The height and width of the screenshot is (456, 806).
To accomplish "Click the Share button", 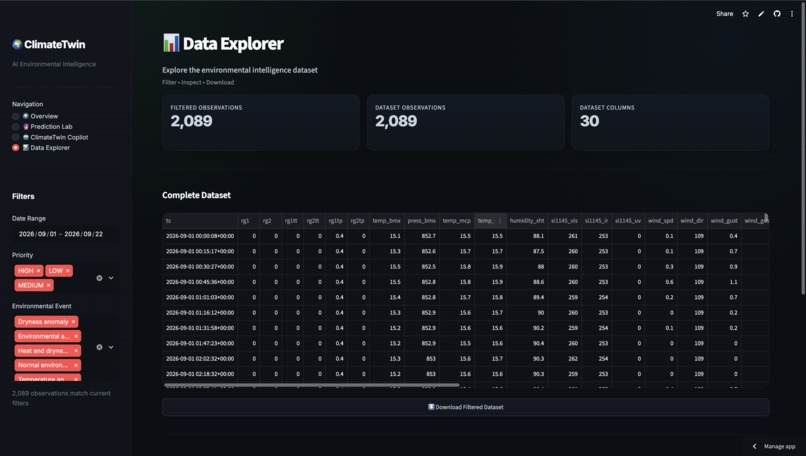I will coord(724,14).
